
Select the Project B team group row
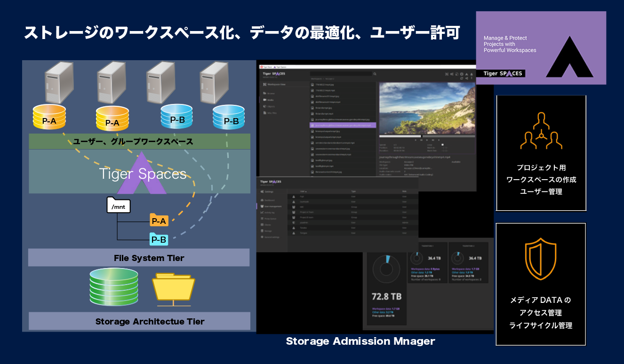pyautogui.click(x=353, y=217)
